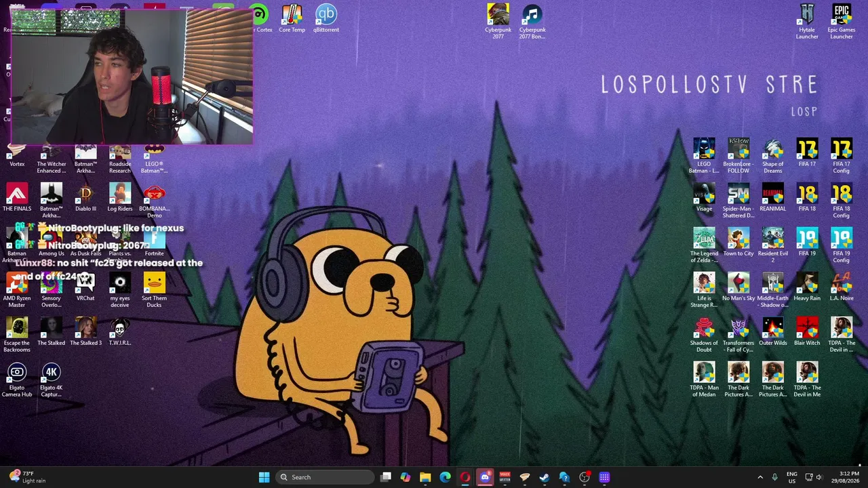Select The Legend of Zelda shortcut
868x488 pixels.
click(704, 245)
